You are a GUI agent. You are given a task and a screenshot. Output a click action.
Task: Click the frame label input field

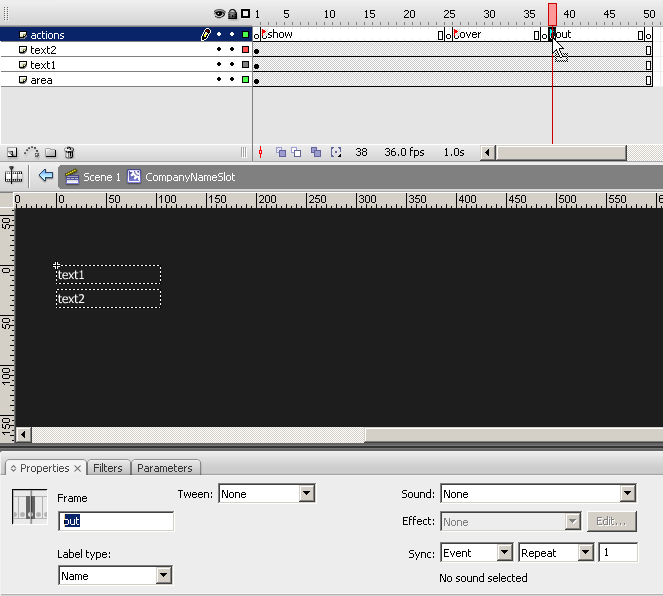116,521
